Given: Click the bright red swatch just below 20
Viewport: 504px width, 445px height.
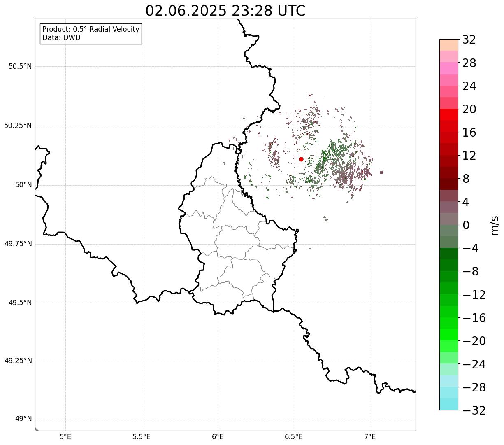Looking at the screenshot, I should 449,114.
